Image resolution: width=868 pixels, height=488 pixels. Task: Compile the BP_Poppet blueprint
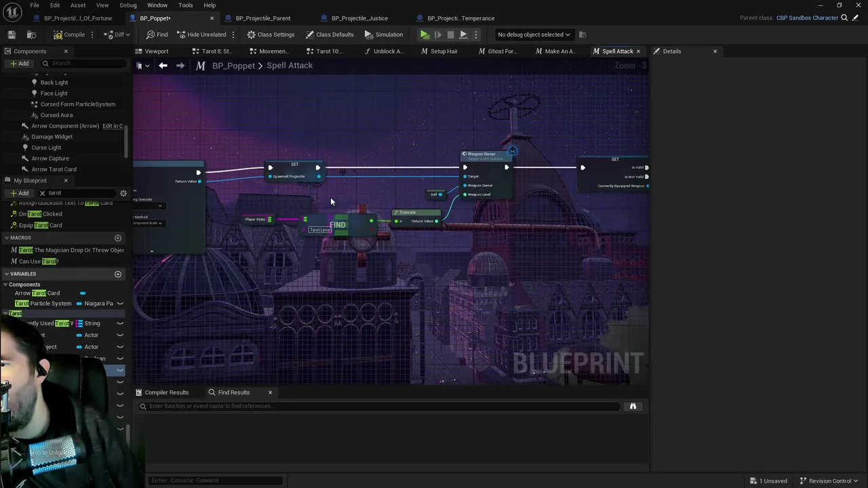point(69,35)
